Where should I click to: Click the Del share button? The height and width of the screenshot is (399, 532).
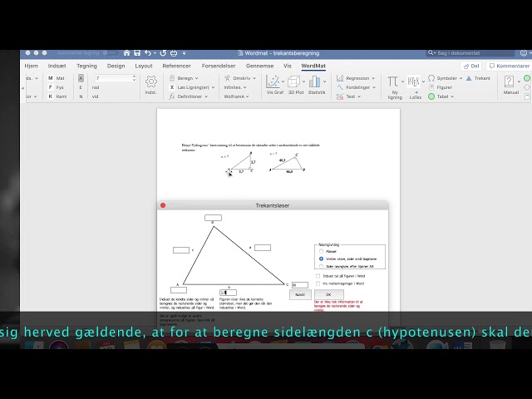[471, 66]
